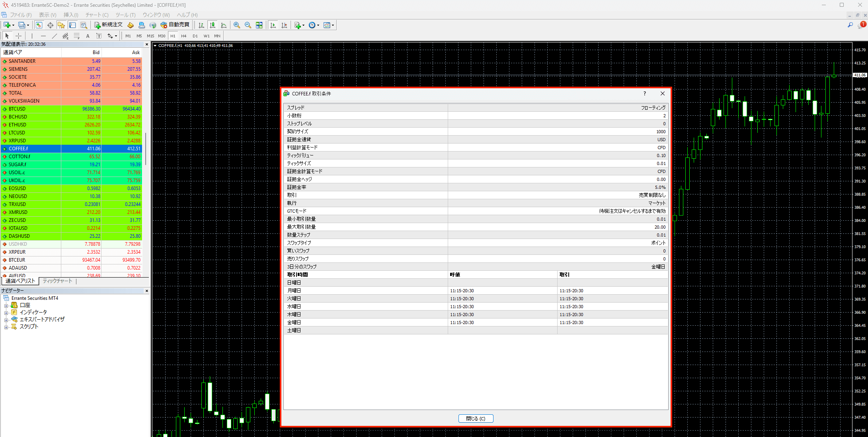Image resolution: width=868 pixels, height=437 pixels.
Task: Select the trendline drawing tool
Action: point(55,36)
